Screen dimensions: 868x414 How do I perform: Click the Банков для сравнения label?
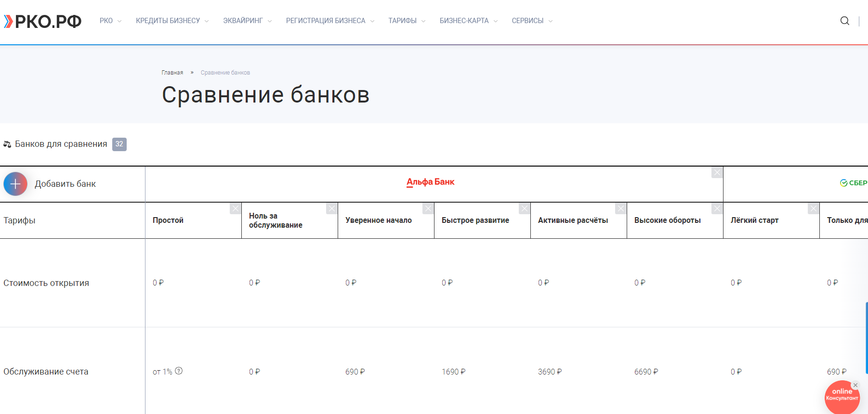click(x=61, y=144)
